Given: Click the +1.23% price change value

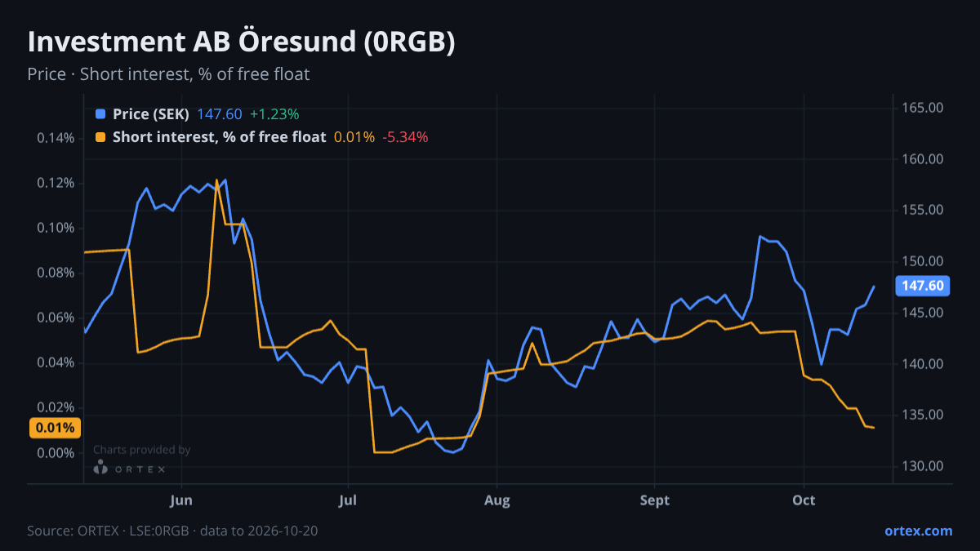Looking at the screenshot, I should 274,114.
